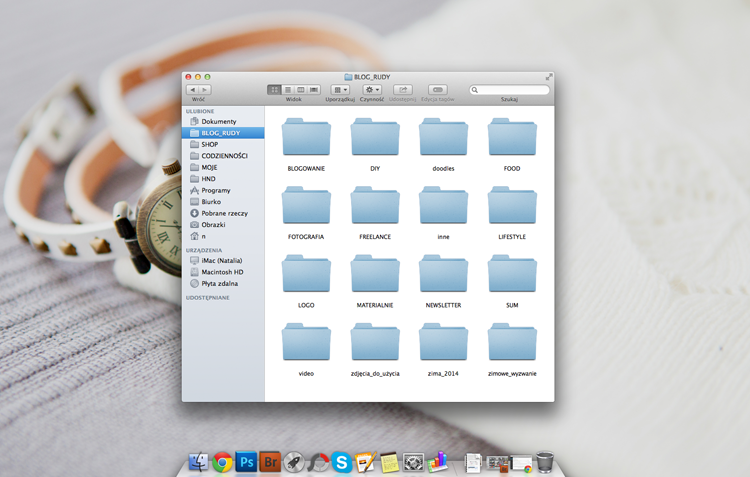
Task: Select the FOTOGRAFIA folder
Action: click(x=306, y=213)
